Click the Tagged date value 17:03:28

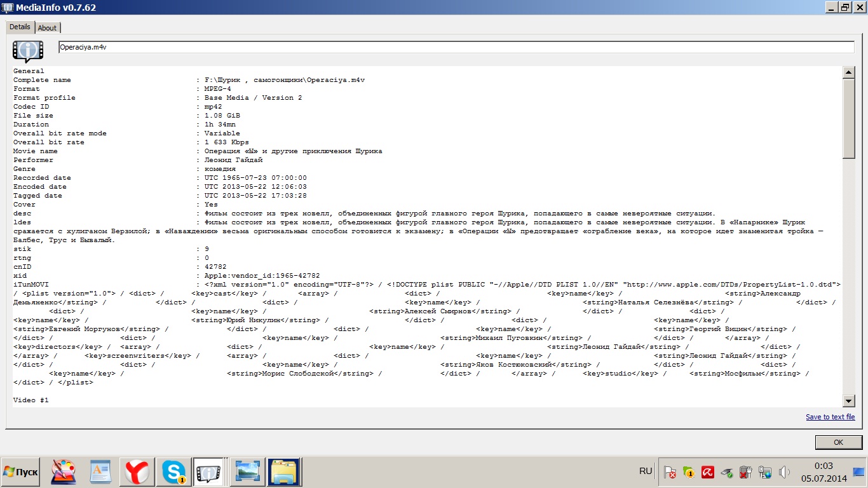pyautogui.click(x=256, y=196)
